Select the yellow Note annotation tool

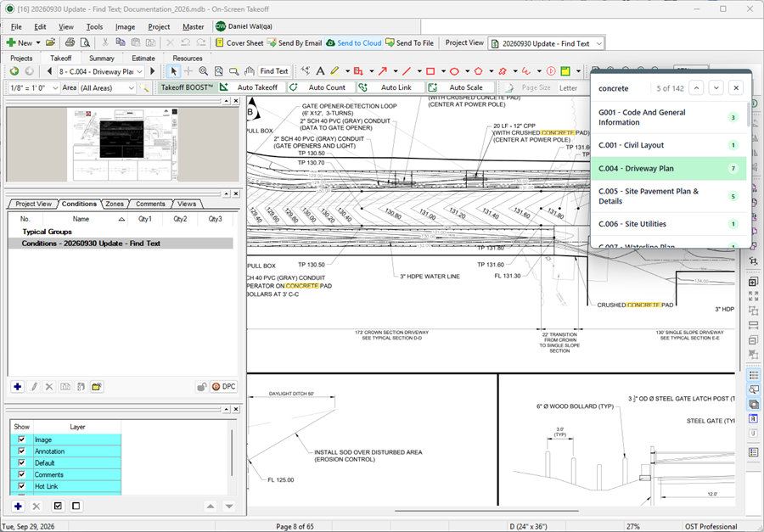(565, 71)
